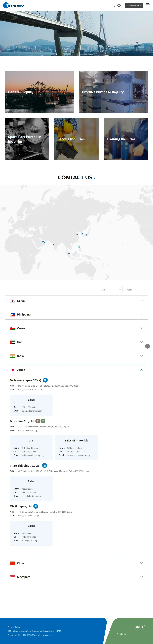Click the scroll-to-top round arrow button
The width and height of the screenshot is (153, 644).
148,346
